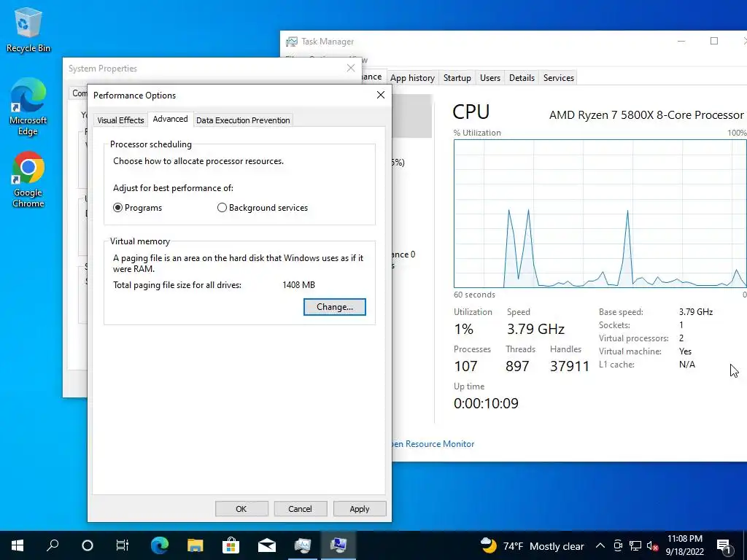The height and width of the screenshot is (560, 747).
Task: Click AMD Ryzen 7 5800X processor name
Action: pos(646,114)
